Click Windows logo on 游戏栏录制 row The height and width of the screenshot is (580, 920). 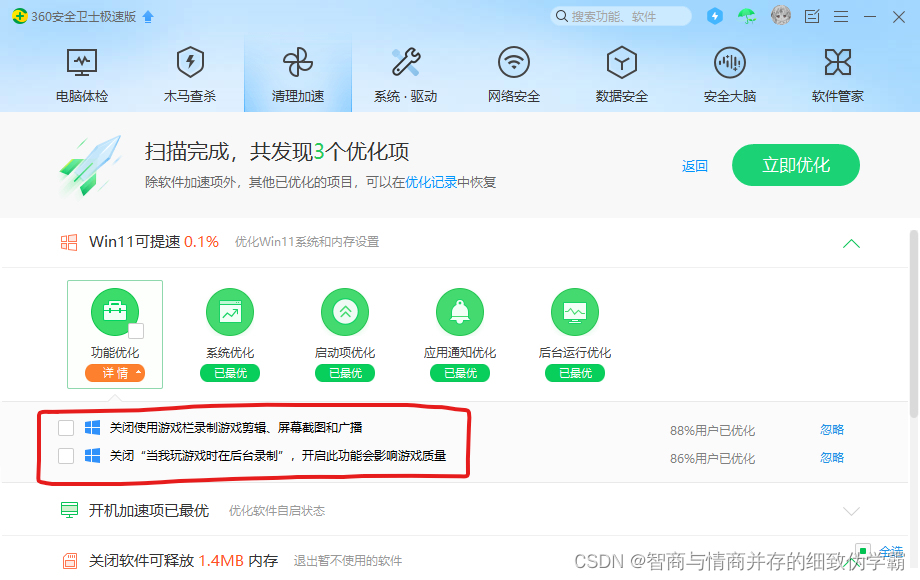point(92,428)
